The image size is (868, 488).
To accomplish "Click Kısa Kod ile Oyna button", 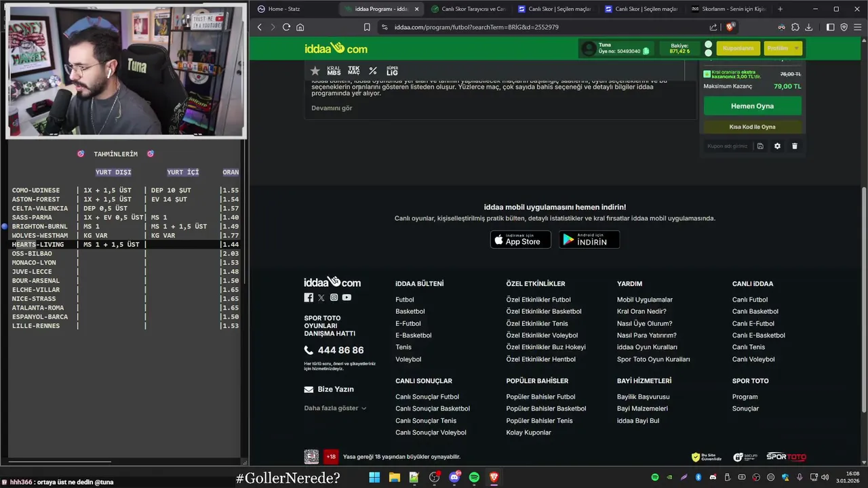I will point(752,127).
